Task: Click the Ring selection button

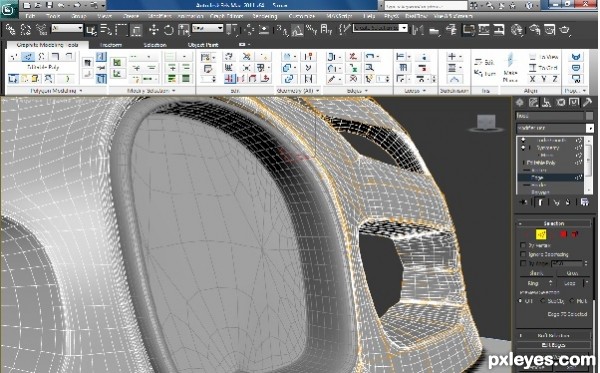Action: pyautogui.click(x=533, y=283)
